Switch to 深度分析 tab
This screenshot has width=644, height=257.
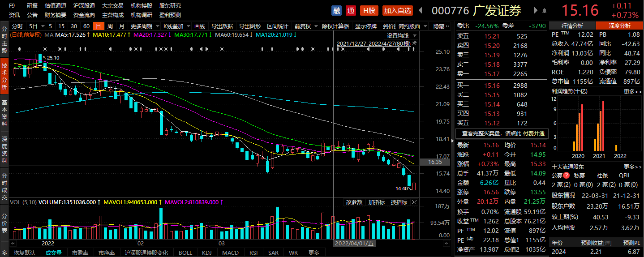coord(619,26)
